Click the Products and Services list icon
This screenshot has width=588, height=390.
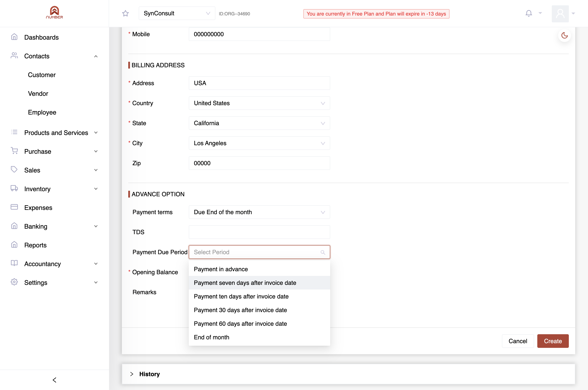(14, 132)
